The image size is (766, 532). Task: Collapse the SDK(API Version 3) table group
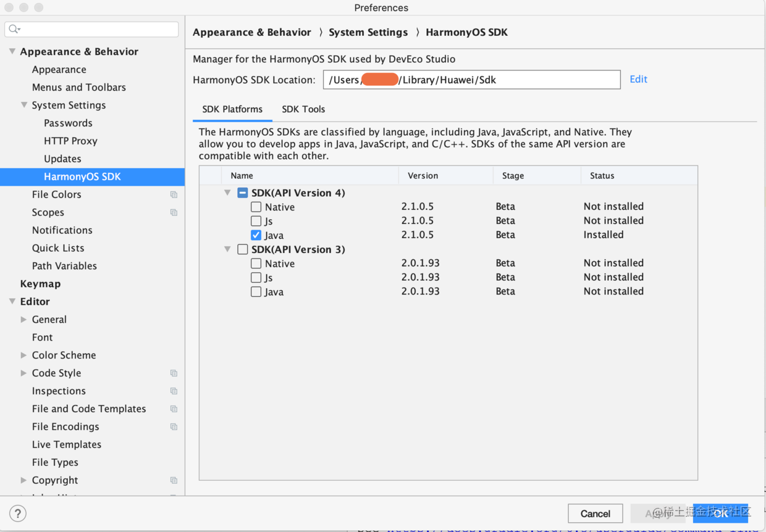[228, 249]
